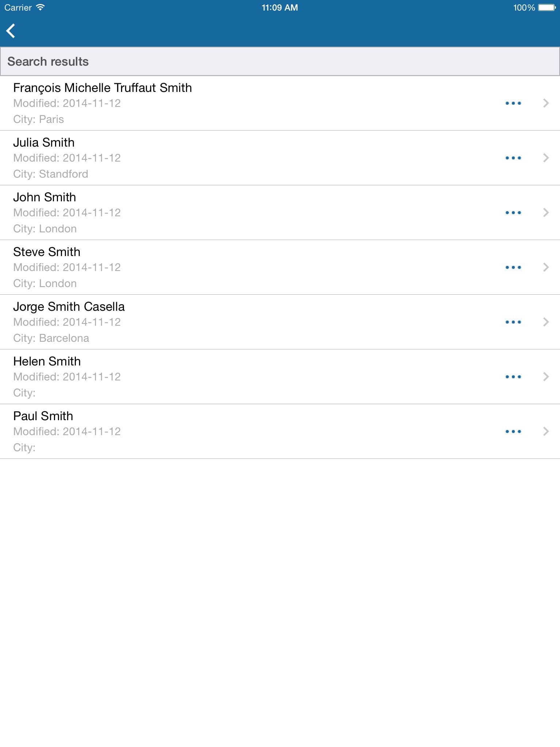The width and height of the screenshot is (560, 747).
Task: Open more options for Jorge Smith Casella
Action: point(513,322)
